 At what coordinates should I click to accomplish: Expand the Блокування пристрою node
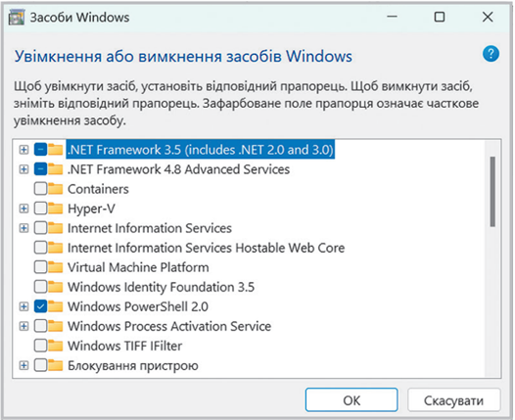(23, 365)
